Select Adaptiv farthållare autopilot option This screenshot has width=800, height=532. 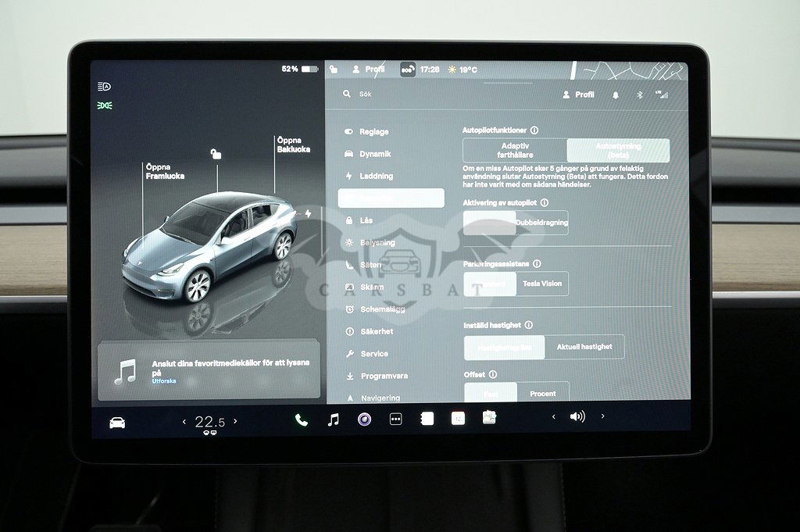coord(514,150)
